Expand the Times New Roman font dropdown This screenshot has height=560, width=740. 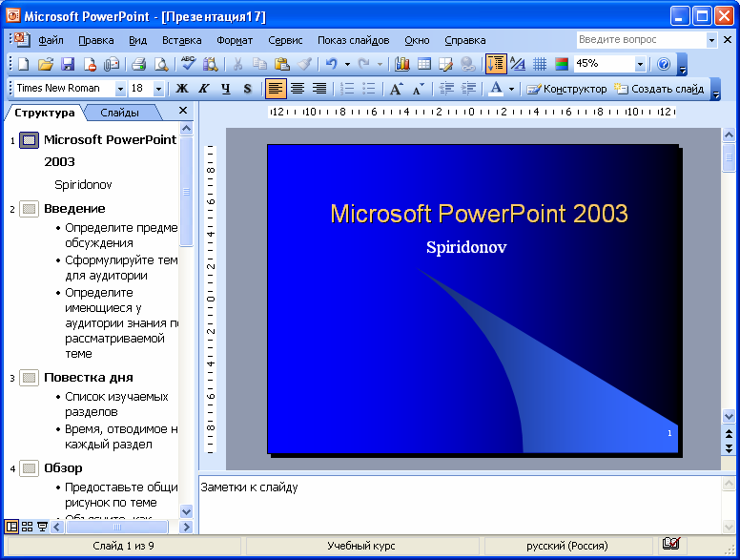pyautogui.click(x=120, y=89)
